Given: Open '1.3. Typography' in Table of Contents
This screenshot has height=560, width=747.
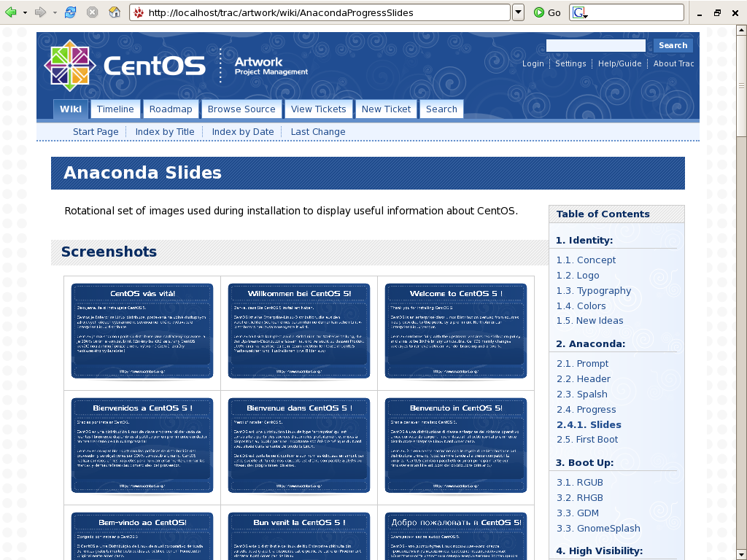Looking at the screenshot, I should click(x=594, y=290).
